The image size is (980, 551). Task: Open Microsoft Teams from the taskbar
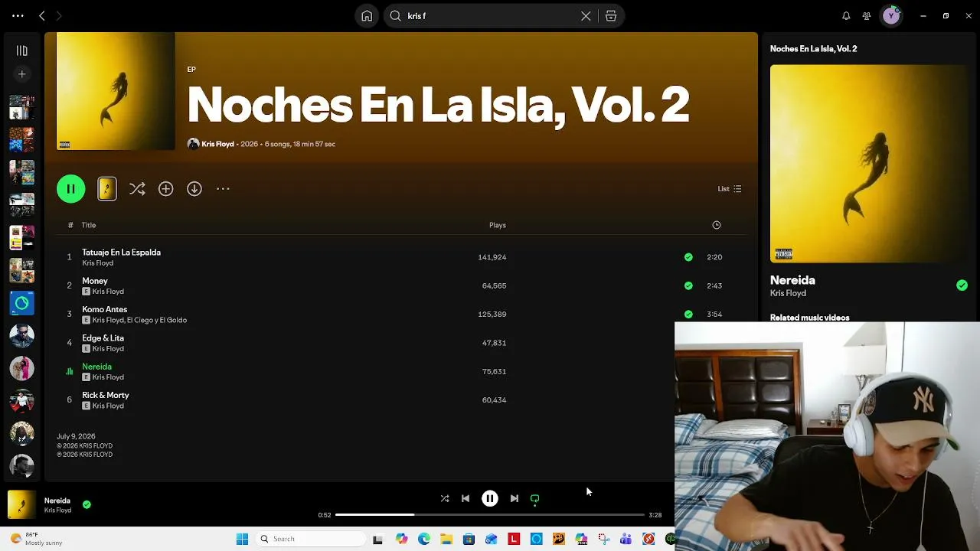626,540
